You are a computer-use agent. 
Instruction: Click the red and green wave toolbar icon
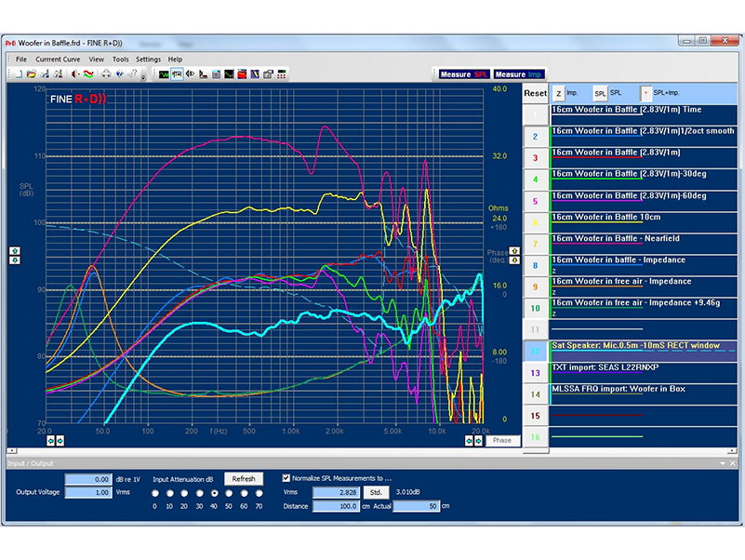click(88, 73)
